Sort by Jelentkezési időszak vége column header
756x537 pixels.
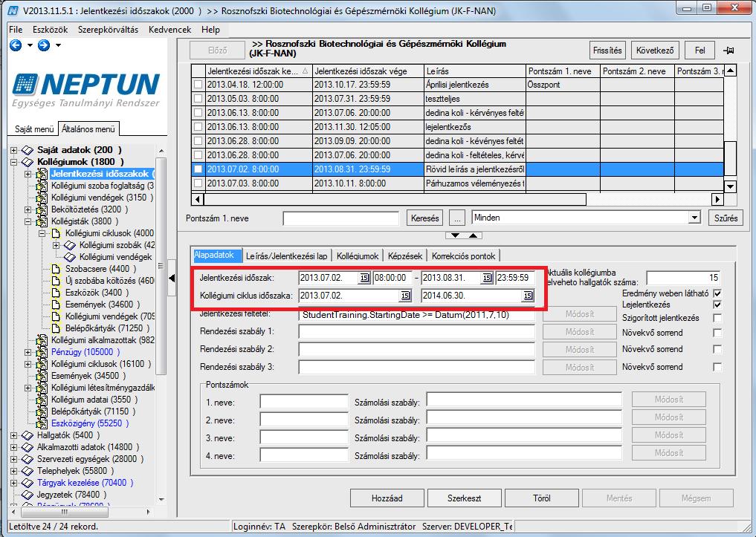(x=369, y=71)
